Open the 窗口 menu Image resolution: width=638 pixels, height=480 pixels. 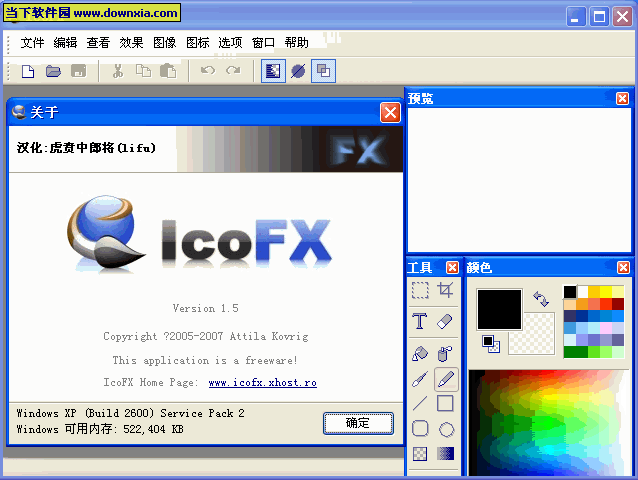(x=263, y=42)
